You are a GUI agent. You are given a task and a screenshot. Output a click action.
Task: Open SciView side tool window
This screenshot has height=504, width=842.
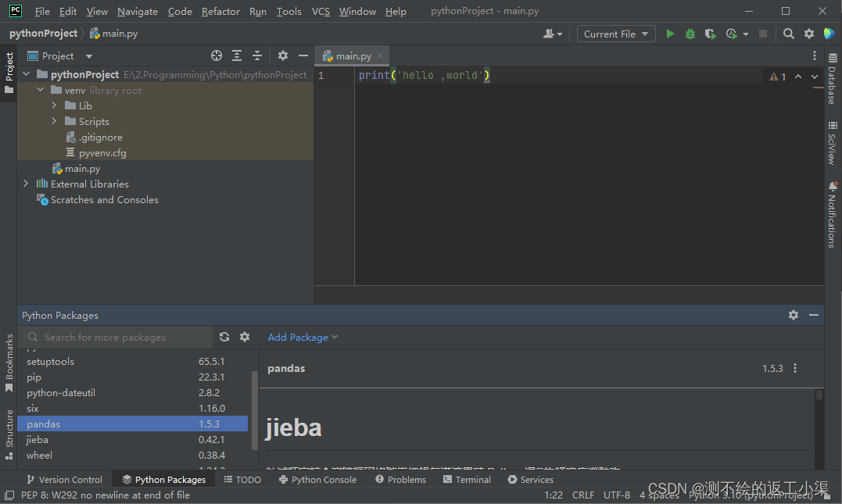833,143
